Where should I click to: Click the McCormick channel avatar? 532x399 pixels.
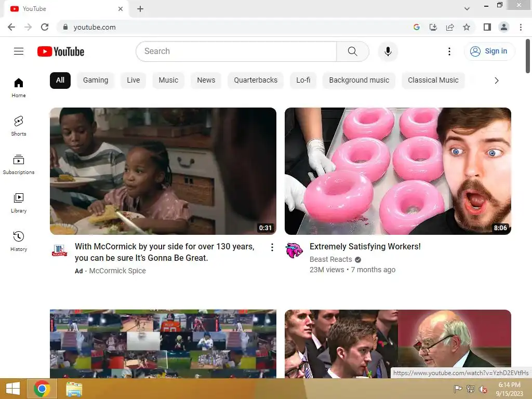(x=59, y=250)
